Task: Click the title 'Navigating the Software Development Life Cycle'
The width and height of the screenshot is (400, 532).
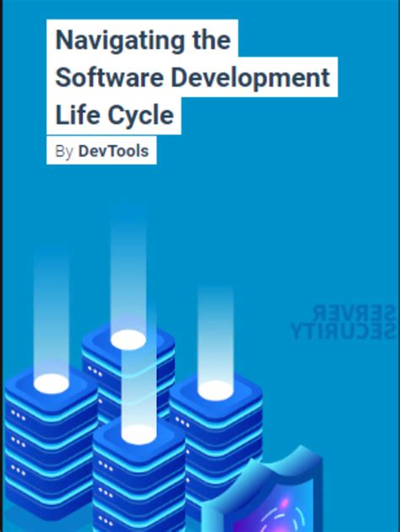Action: tap(192, 78)
